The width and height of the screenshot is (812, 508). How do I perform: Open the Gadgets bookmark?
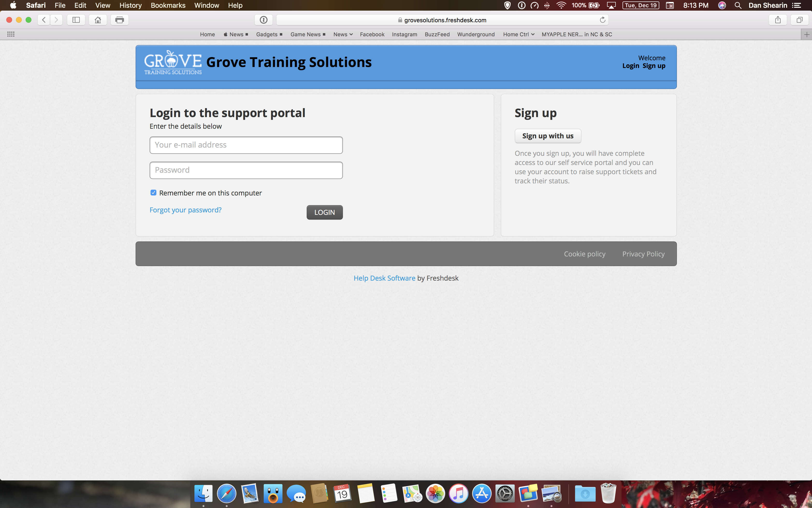(269, 34)
